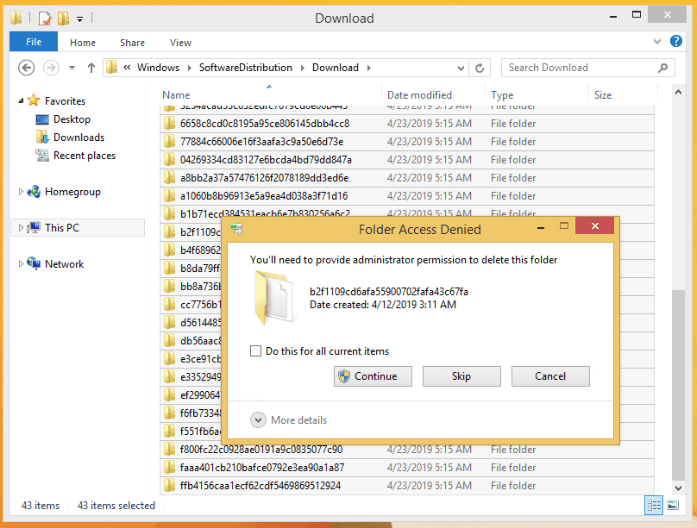697x528 pixels.
Task: Select Network in navigation pane
Action: 64,264
